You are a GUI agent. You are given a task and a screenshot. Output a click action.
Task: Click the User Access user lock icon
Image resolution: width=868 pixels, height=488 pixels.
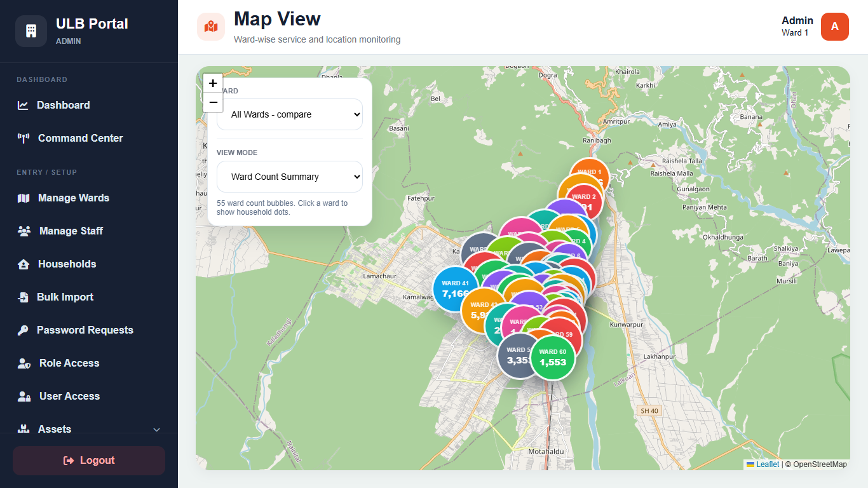click(x=24, y=396)
